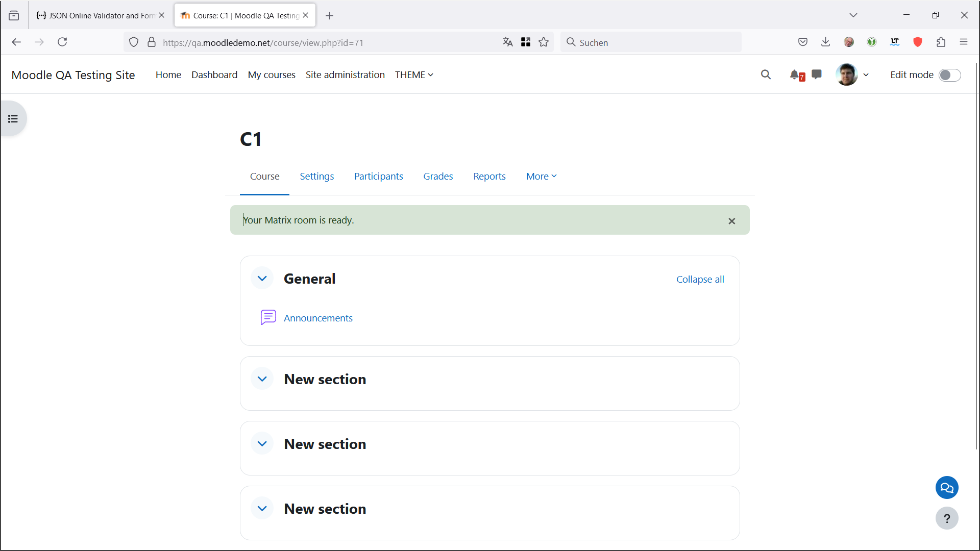Image resolution: width=980 pixels, height=551 pixels.
Task: Click the green extension icon in toolbar
Action: point(872,42)
